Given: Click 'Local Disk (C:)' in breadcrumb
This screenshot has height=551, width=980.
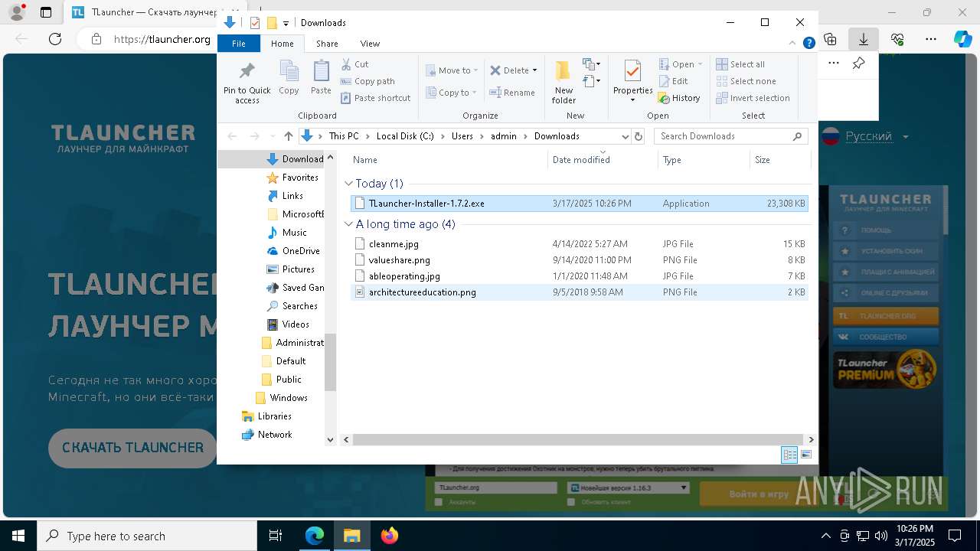Looking at the screenshot, I should point(405,136).
